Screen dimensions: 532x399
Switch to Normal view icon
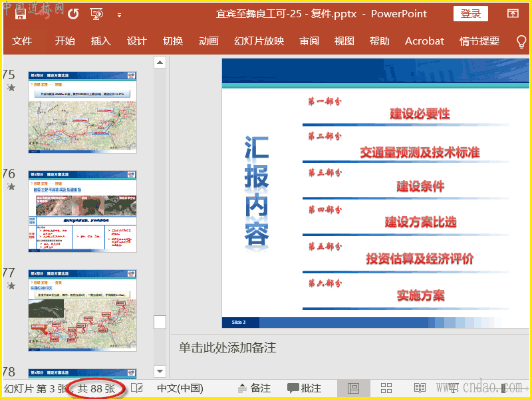click(x=353, y=388)
